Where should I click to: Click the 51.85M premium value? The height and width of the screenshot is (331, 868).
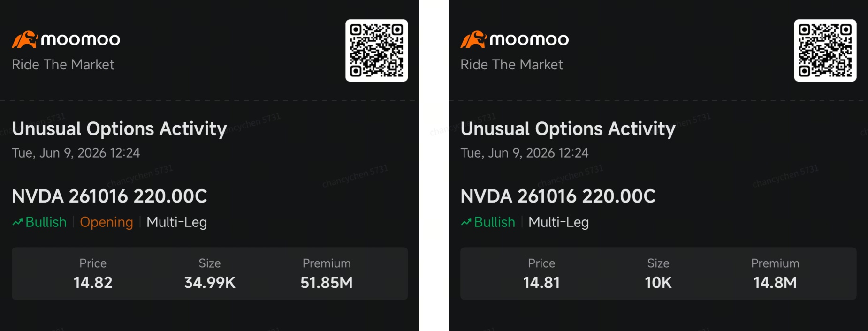coord(327,283)
